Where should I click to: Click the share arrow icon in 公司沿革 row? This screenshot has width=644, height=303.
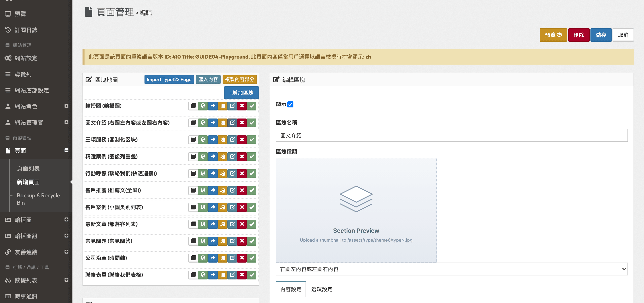pos(213,258)
